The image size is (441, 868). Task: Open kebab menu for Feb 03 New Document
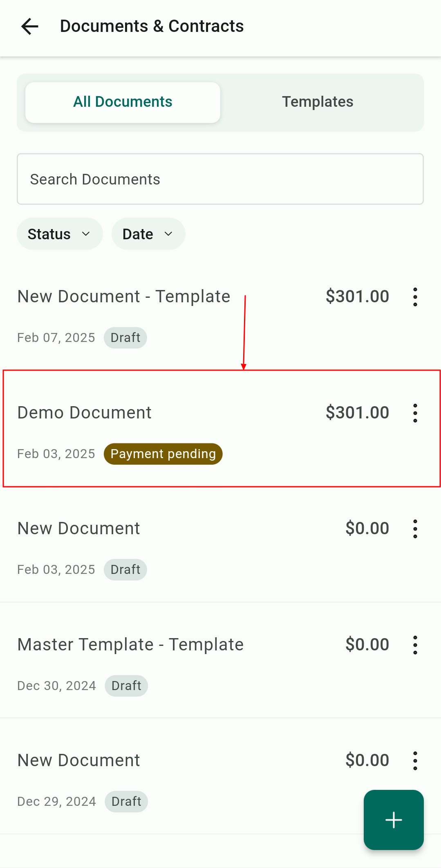click(x=415, y=529)
